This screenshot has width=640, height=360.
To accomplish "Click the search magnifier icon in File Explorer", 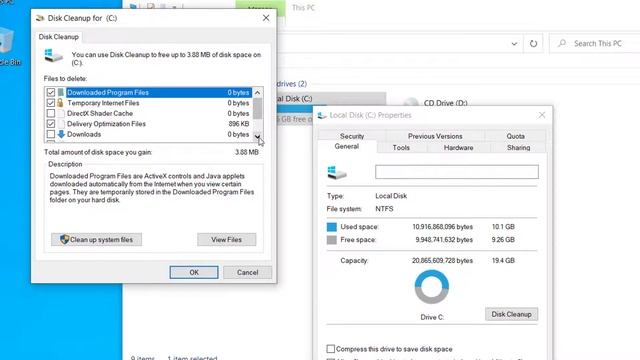I will (562, 43).
